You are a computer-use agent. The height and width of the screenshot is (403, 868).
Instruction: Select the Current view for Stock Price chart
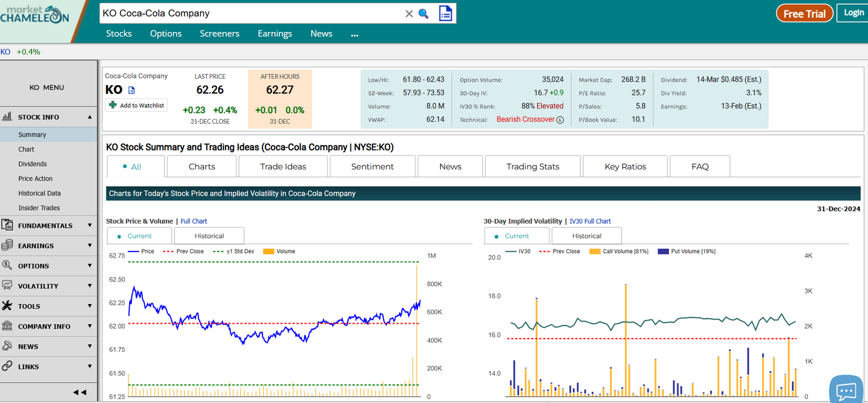pyautogui.click(x=139, y=236)
